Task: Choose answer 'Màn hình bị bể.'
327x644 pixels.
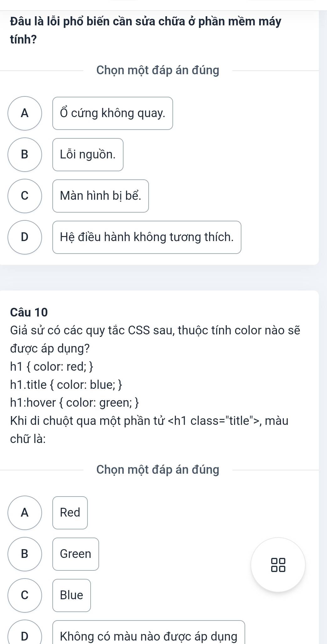Action: [101, 196]
